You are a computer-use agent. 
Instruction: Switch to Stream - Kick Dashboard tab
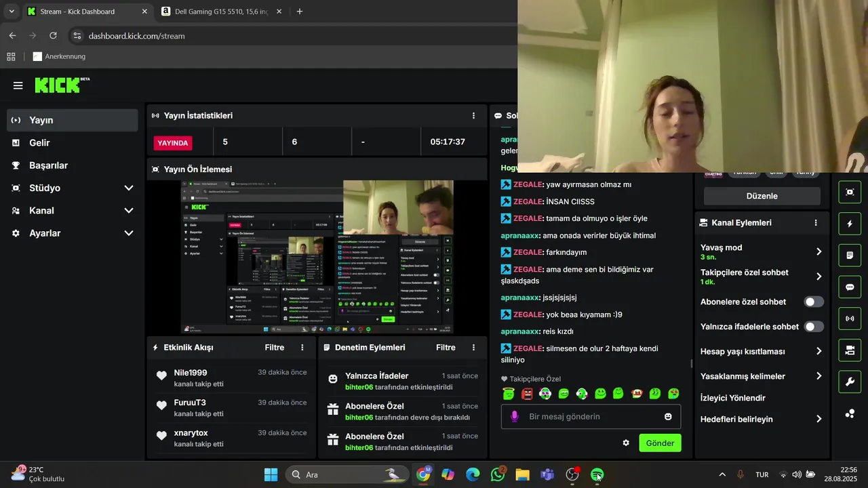(x=87, y=12)
